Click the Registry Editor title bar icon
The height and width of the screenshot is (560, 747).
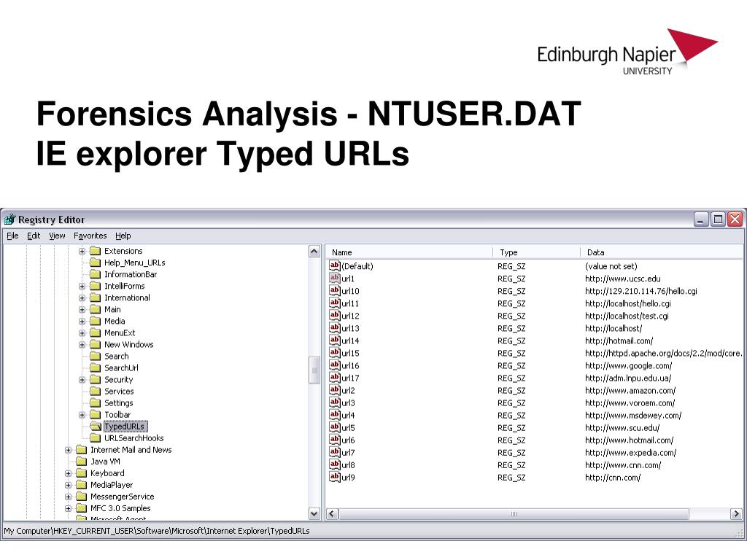[9, 219]
